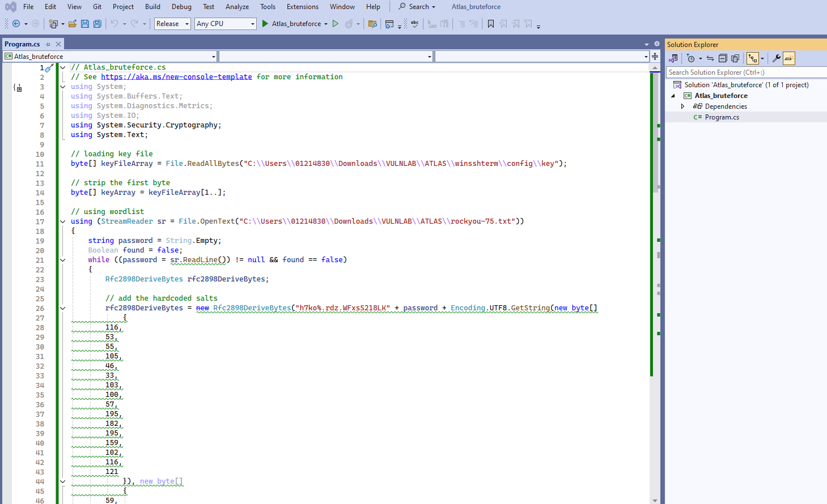Click the Search Solution Explorer field
Screen dimensions: 827x504
pos(746,72)
